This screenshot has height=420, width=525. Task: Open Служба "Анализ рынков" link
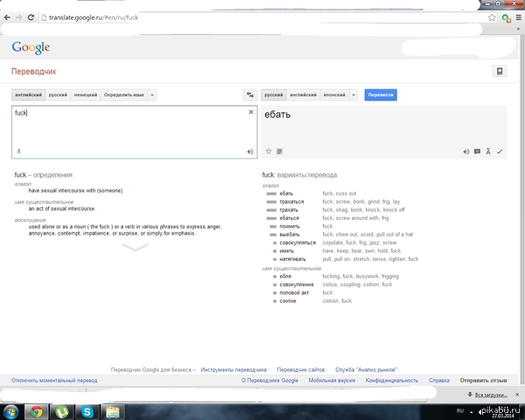[366, 370]
